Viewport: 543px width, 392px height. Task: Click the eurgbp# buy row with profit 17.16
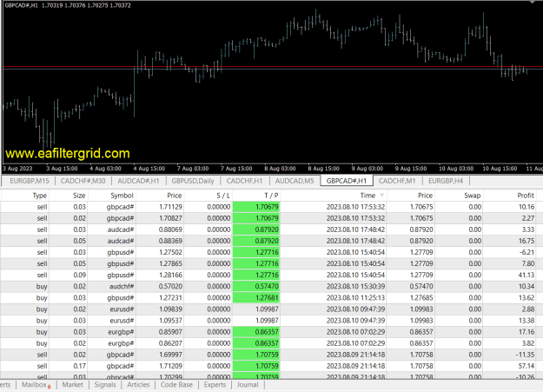(x=268, y=332)
